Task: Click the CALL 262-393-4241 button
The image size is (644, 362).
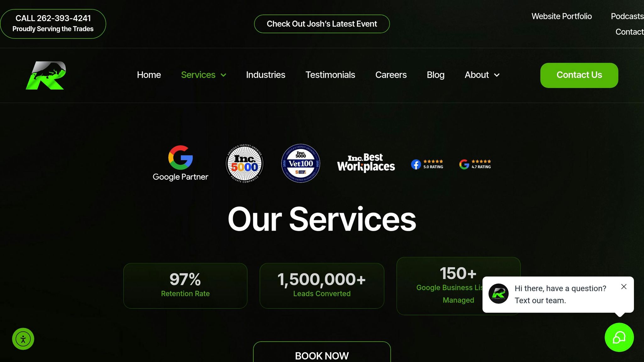Action: (x=53, y=24)
